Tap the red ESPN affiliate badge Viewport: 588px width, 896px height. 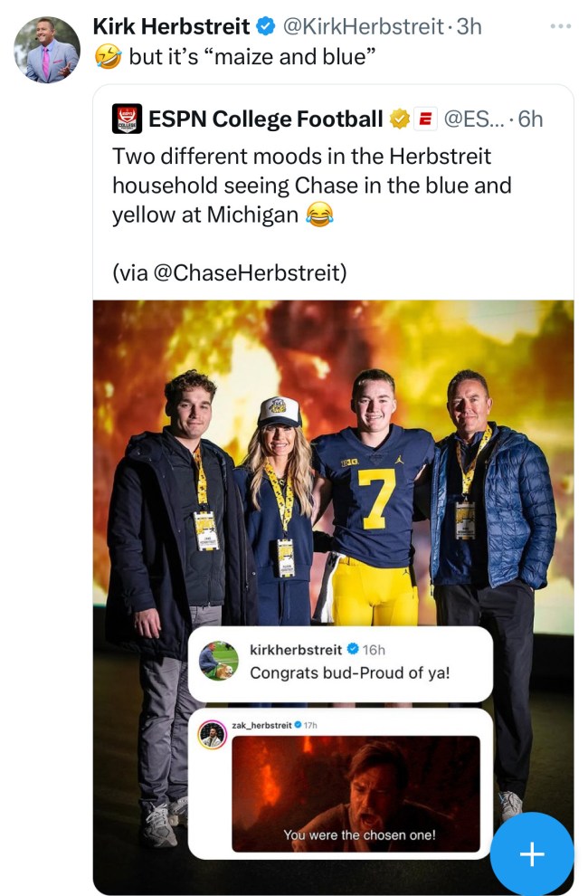tap(425, 119)
